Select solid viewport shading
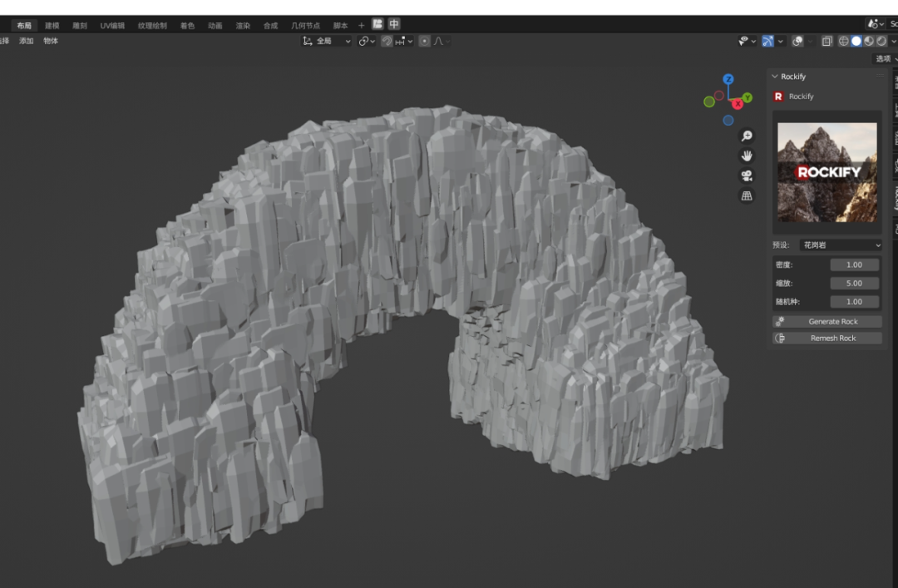 click(856, 41)
